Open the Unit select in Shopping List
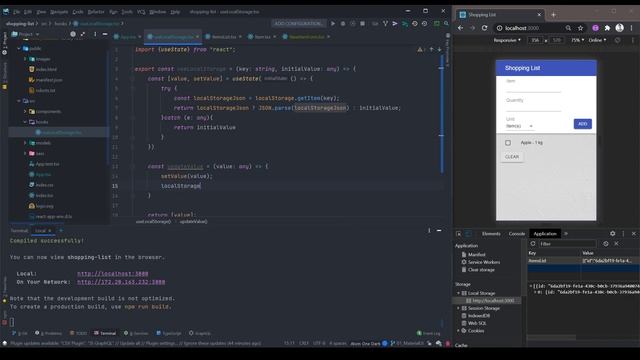The image size is (640, 360). [x=519, y=126]
